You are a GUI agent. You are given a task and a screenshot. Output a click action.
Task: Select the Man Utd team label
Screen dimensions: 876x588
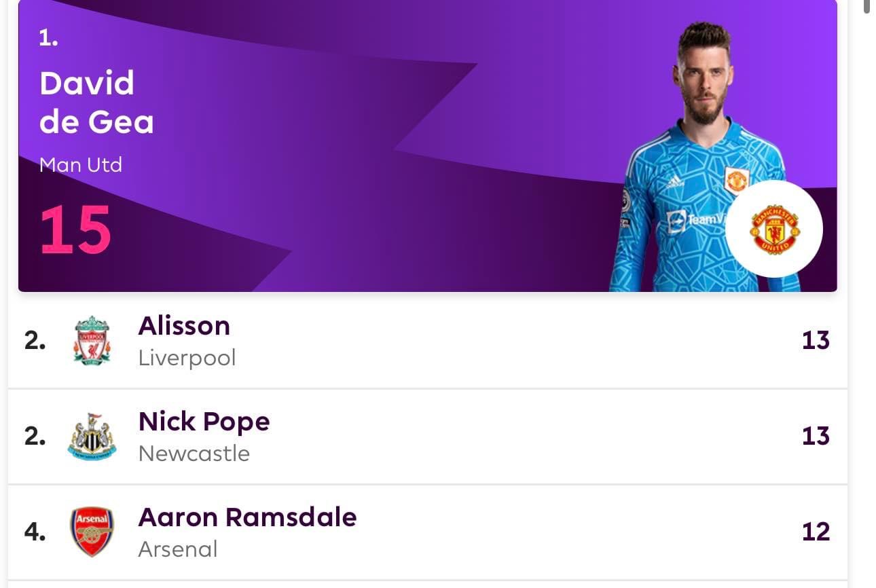80,165
